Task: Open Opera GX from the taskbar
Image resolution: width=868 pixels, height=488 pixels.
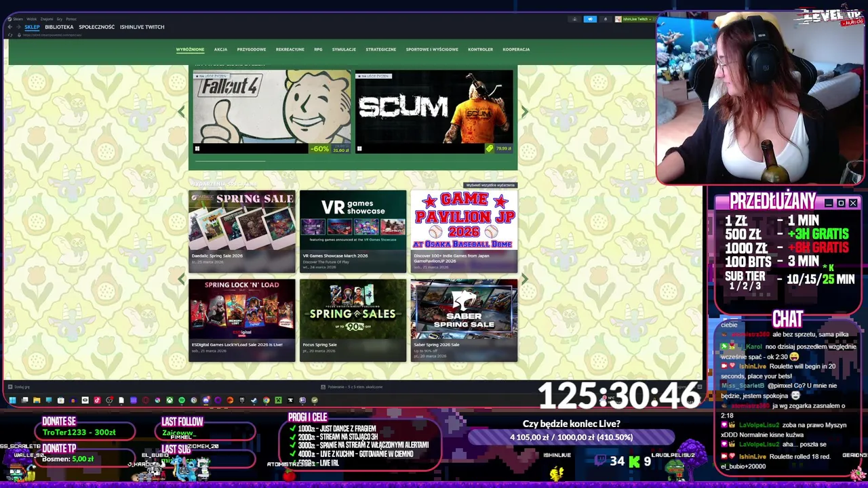Action: coord(145,400)
